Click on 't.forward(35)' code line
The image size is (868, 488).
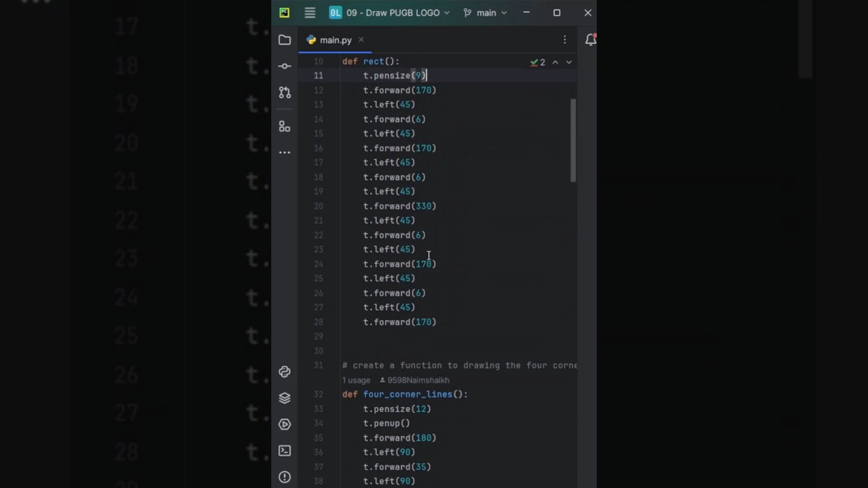point(397,467)
